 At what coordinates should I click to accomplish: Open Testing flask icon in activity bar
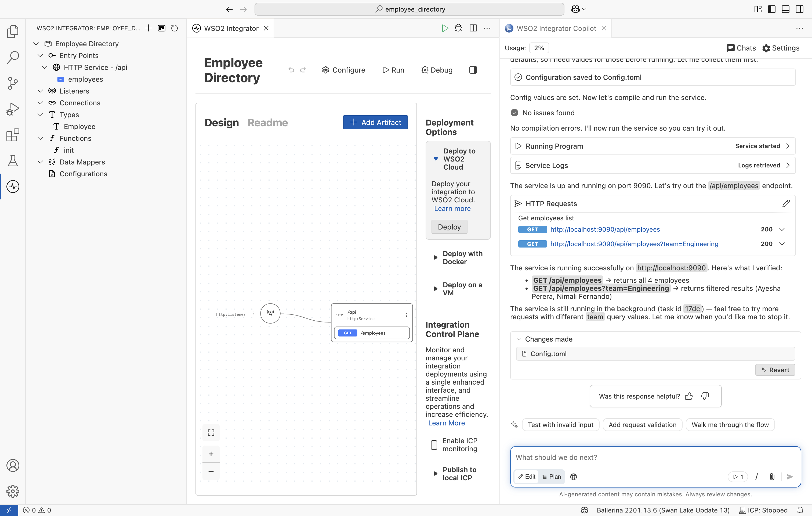13,161
